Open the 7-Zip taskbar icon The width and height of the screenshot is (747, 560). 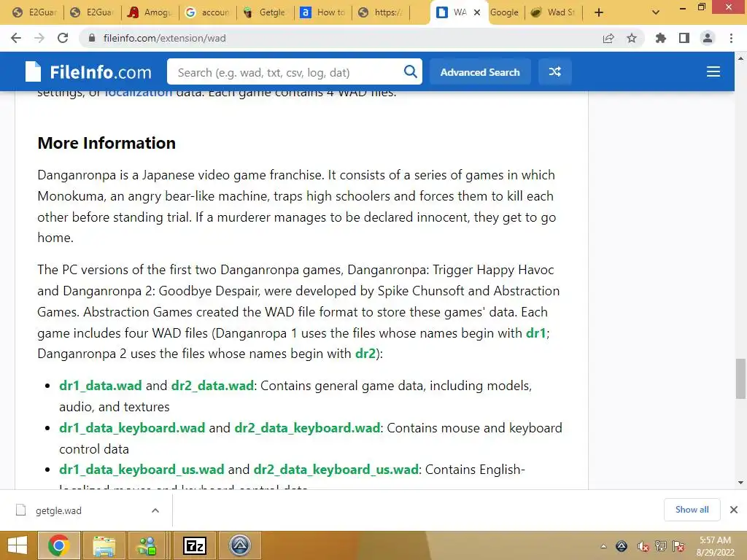click(x=194, y=545)
